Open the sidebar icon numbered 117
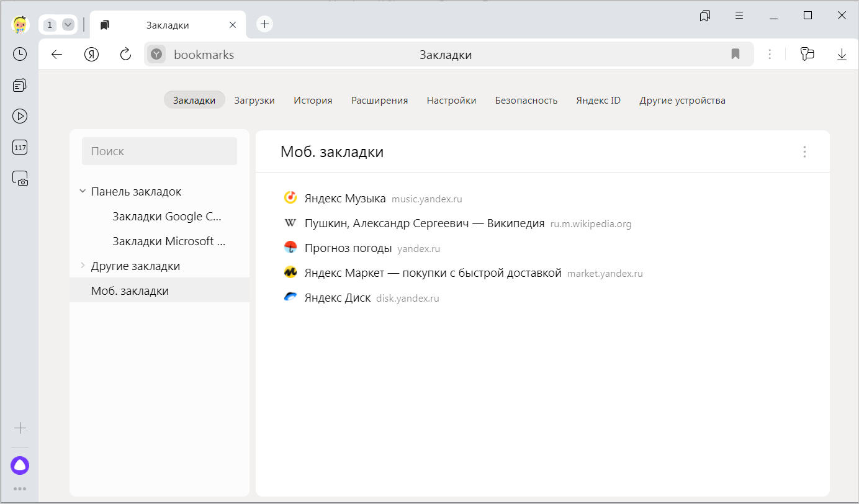859x504 pixels. point(20,148)
